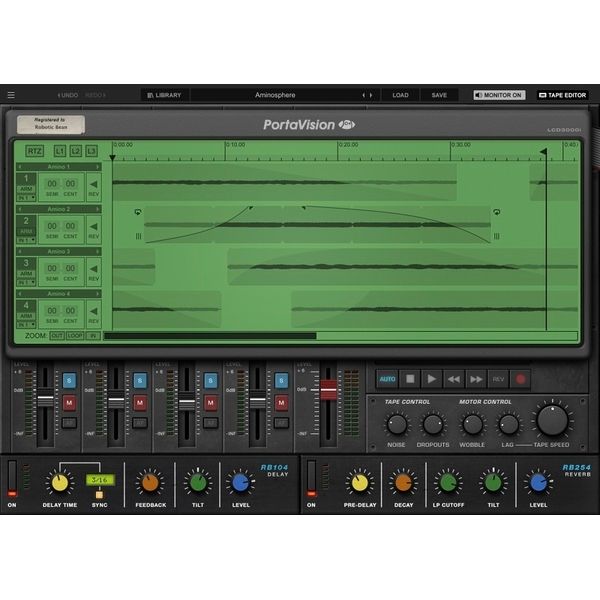Toggle the RB254 Reverb ON switch
The image size is (600, 600).
click(311, 479)
